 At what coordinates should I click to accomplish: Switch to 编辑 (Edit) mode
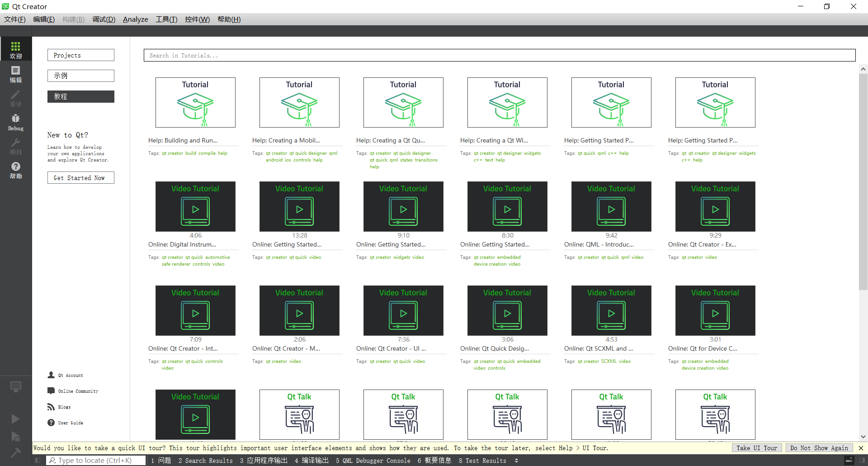click(x=16, y=74)
